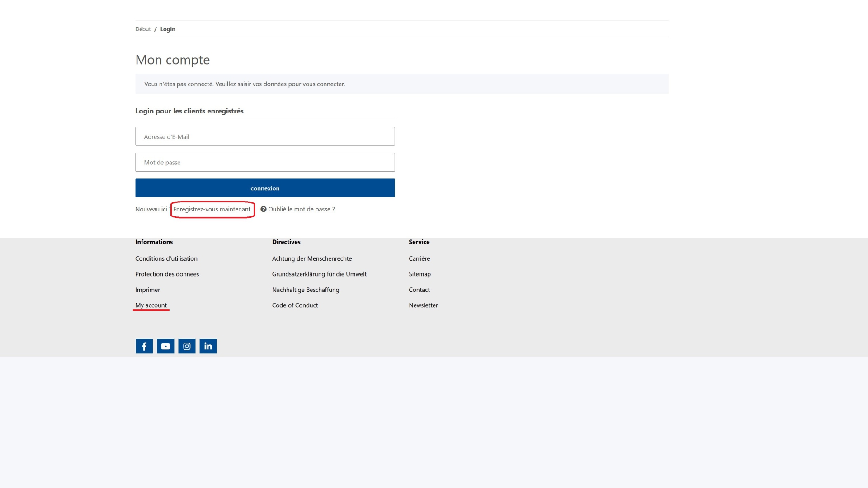Viewport: 868px width, 488px height.
Task: Open Achtung der Menschenrechte link
Action: coord(311,258)
